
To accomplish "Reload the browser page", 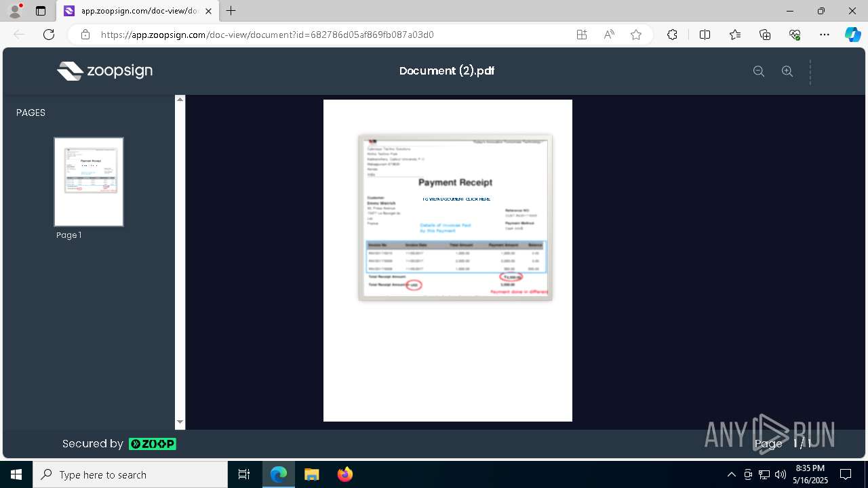I will pos(49,35).
